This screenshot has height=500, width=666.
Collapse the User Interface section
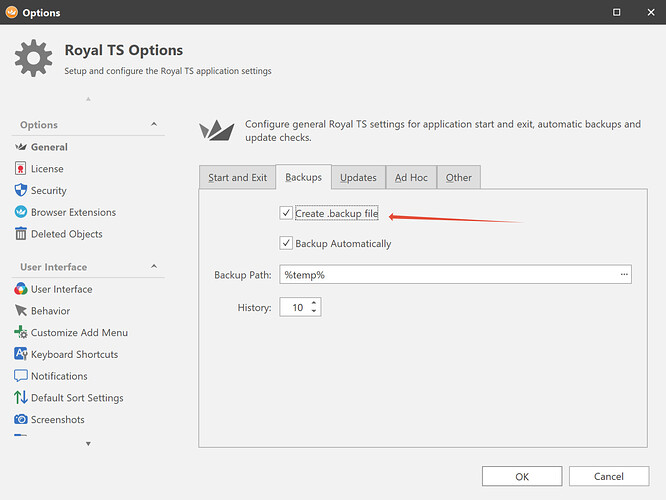click(154, 267)
